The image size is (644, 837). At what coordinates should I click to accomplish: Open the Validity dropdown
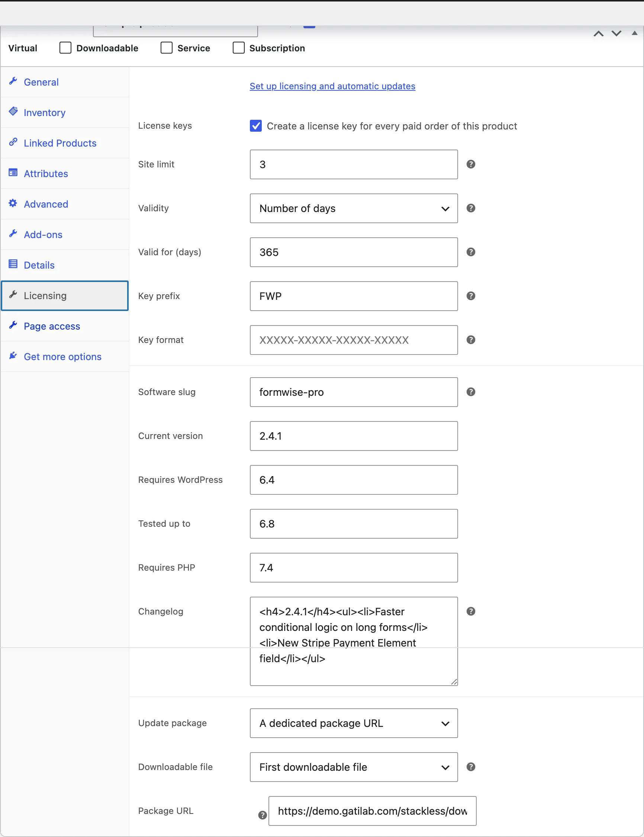pos(354,208)
